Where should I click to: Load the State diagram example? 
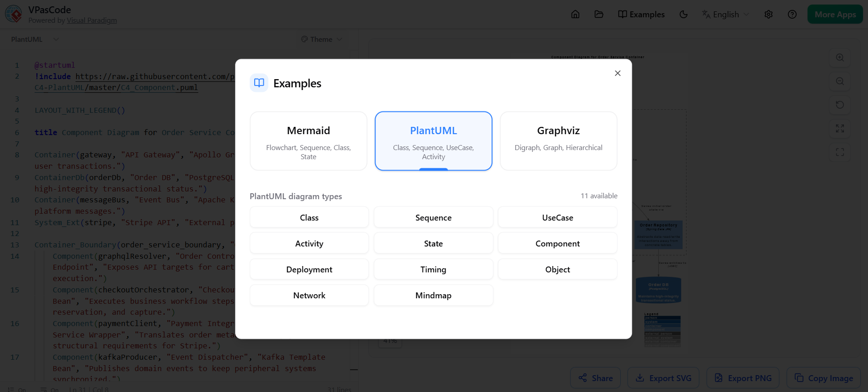(x=433, y=243)
